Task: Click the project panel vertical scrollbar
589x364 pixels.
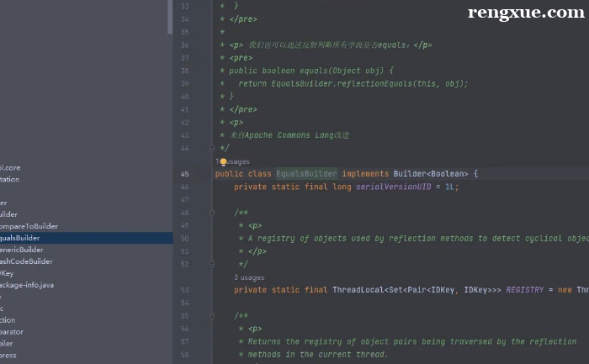Action: [x=171, y=17]
